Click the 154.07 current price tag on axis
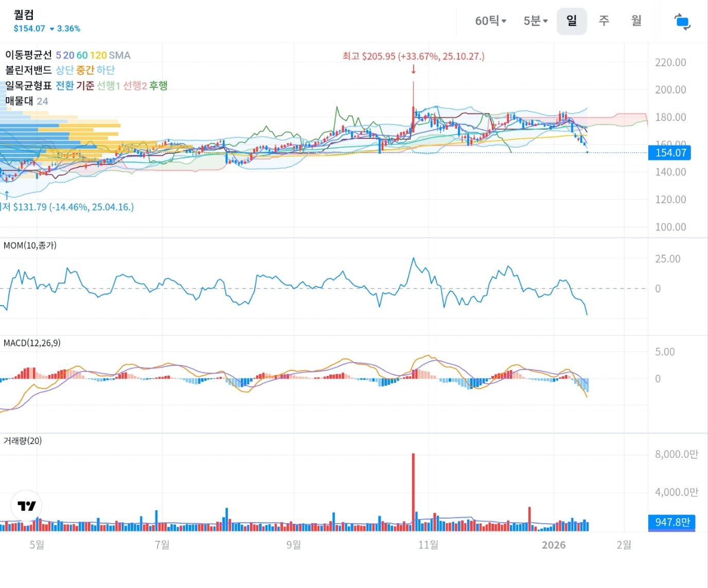 tap(670, 153)
